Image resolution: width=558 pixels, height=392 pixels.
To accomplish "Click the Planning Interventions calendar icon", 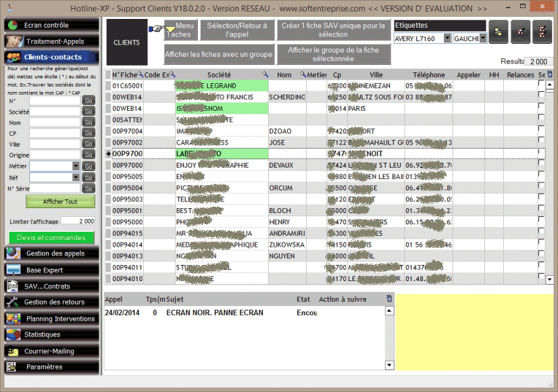I will click(14, 318).
